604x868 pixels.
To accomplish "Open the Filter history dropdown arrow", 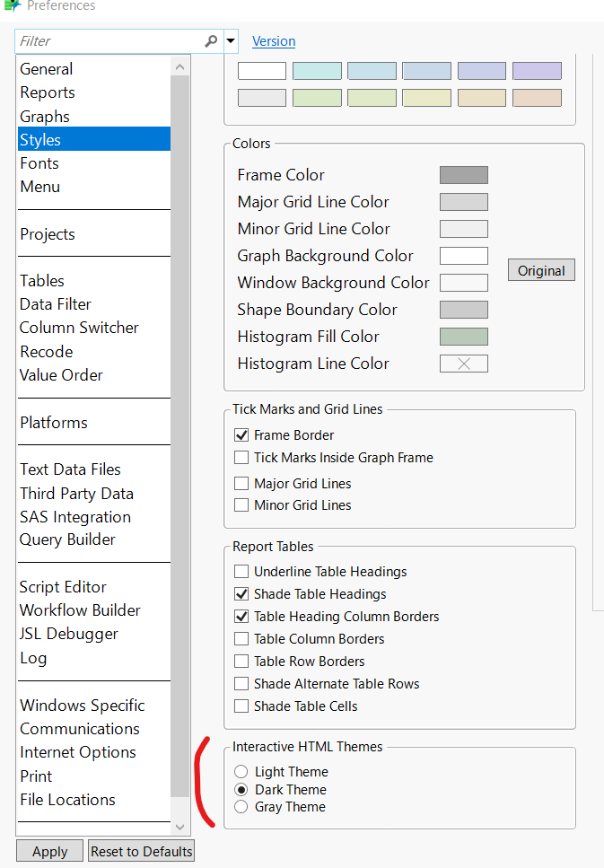I will [x=231, y=41].
